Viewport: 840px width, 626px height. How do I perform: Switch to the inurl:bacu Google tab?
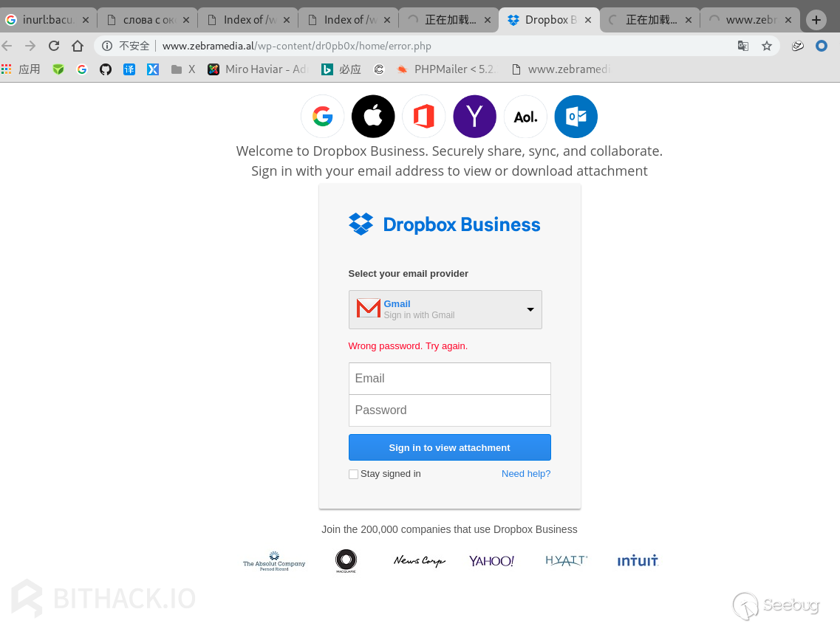click(x=48, y=21)
